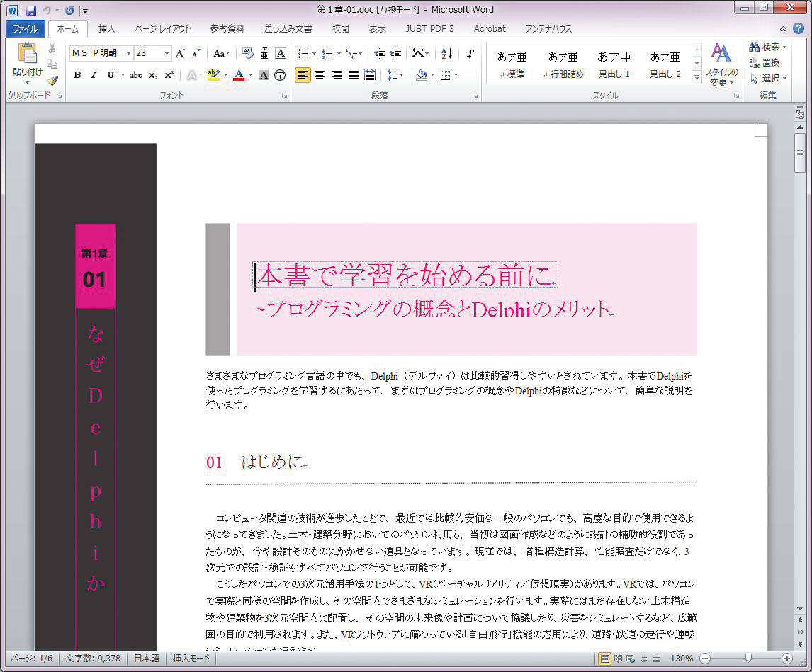Image resolution: width=812 pixels, height=672 pixels.
Task: Click the Paste clipboard icon
Action: tap(27, 53)
